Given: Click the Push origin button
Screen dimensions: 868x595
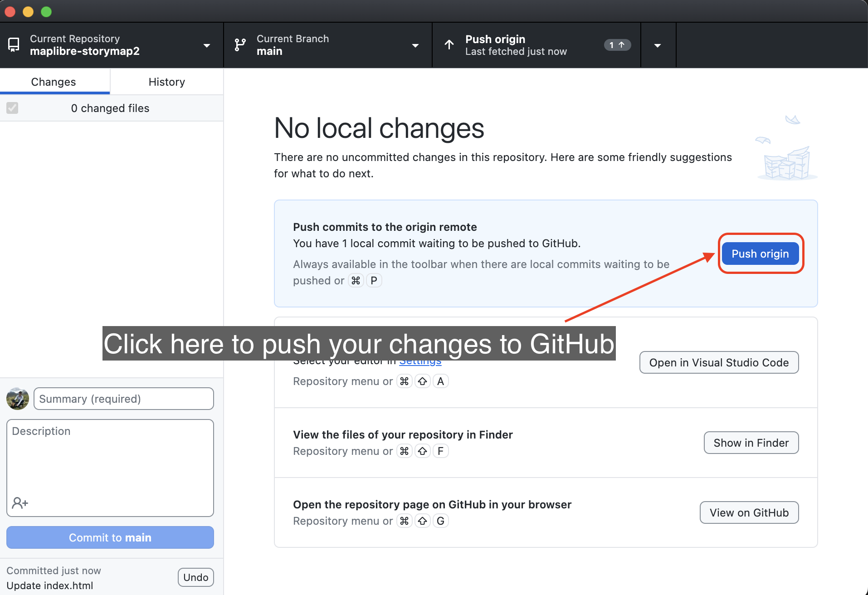Looking at the screenshot, I should point(760,254).
